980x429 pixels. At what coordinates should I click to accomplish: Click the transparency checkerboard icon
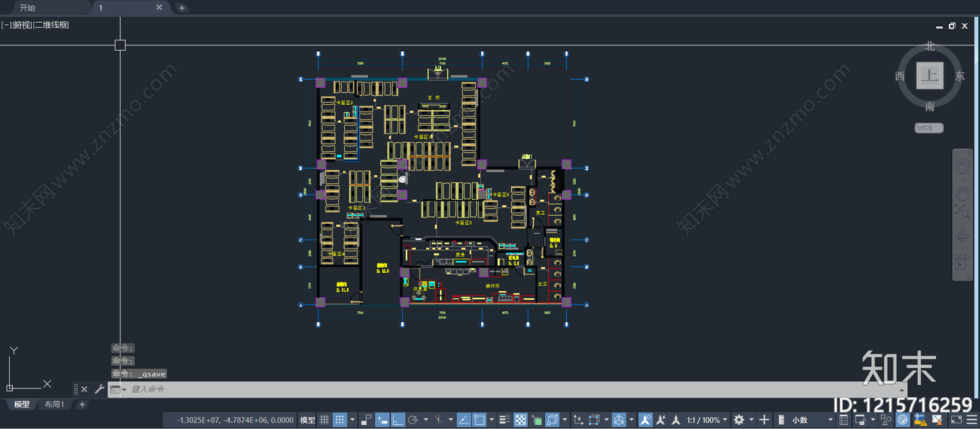520,420
